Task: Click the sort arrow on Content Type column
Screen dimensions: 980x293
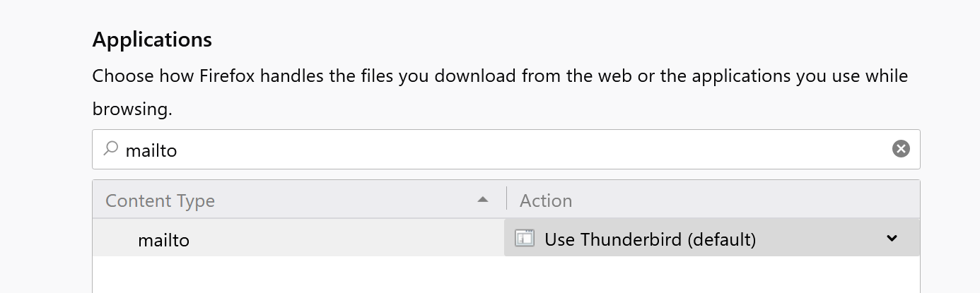Action: tap(483, 201)
